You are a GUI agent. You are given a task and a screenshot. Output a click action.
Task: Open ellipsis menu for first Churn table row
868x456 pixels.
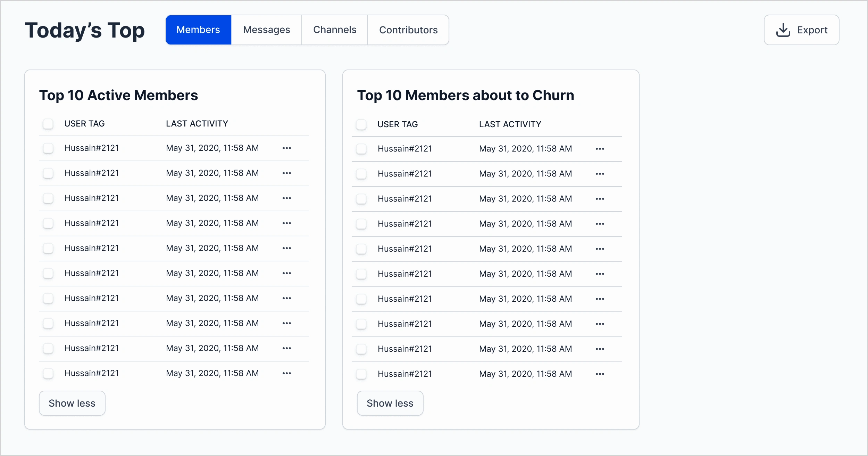pos(600,149)
